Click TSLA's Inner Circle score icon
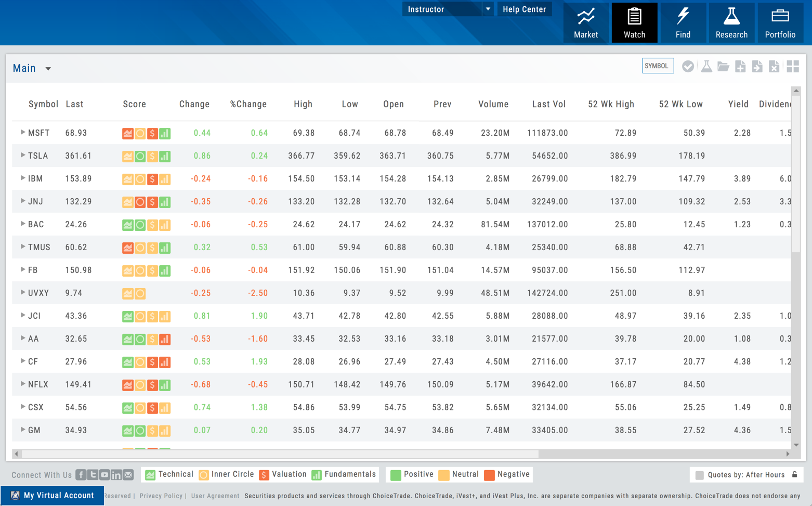Viewport: 812px width, 506px height. 140,157
